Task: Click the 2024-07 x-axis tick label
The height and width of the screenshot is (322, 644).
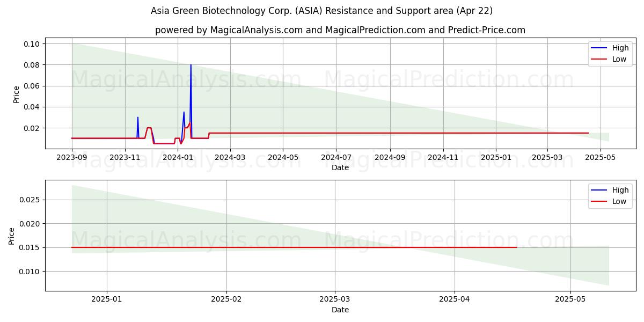Action: 336,158
